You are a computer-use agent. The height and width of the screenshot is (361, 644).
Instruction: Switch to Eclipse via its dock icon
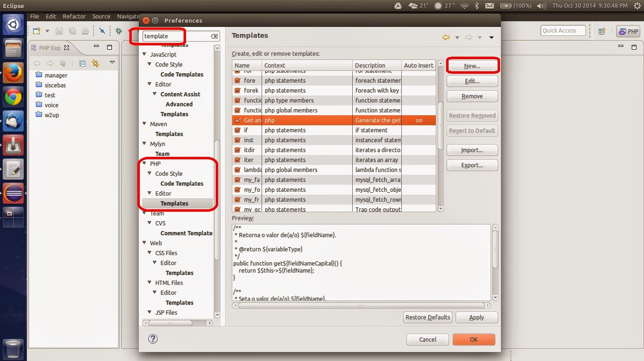tap(13, 194)
